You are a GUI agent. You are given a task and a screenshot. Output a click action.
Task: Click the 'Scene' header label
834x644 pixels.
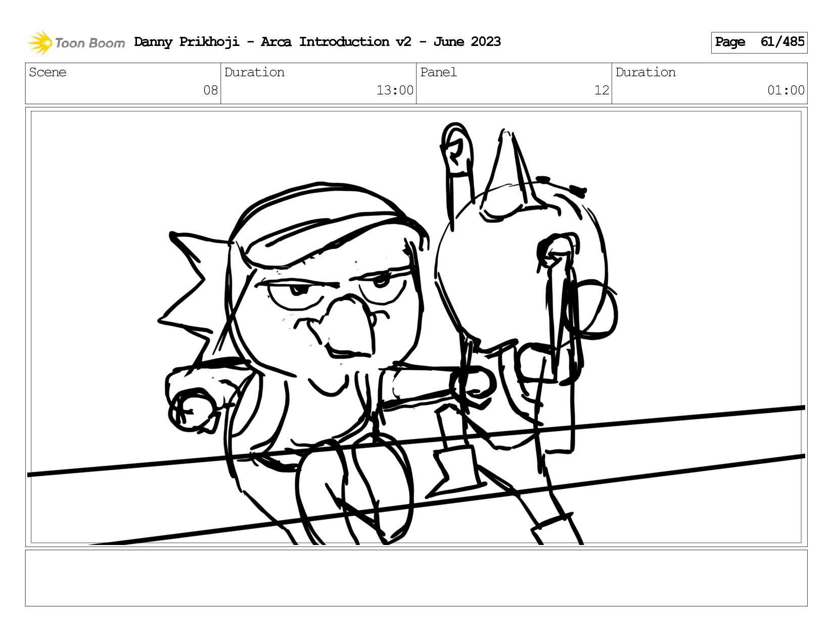pyautogui.click(x=48, y=72)
